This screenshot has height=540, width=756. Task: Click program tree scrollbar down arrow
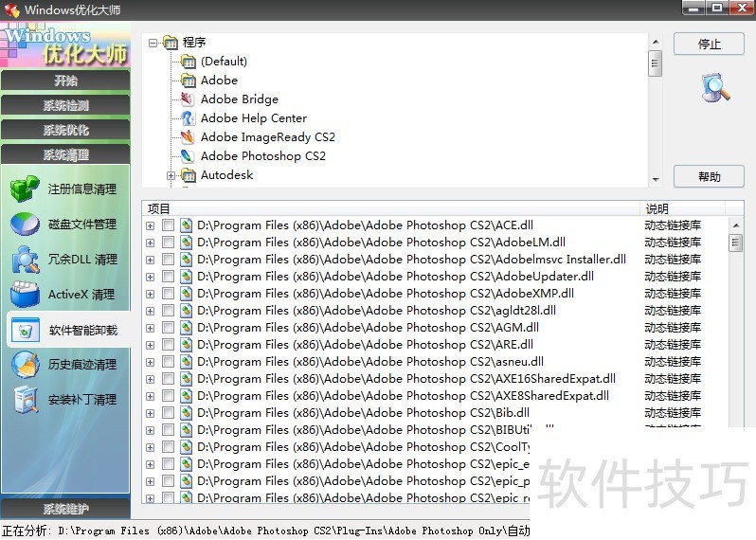(656, 179)
